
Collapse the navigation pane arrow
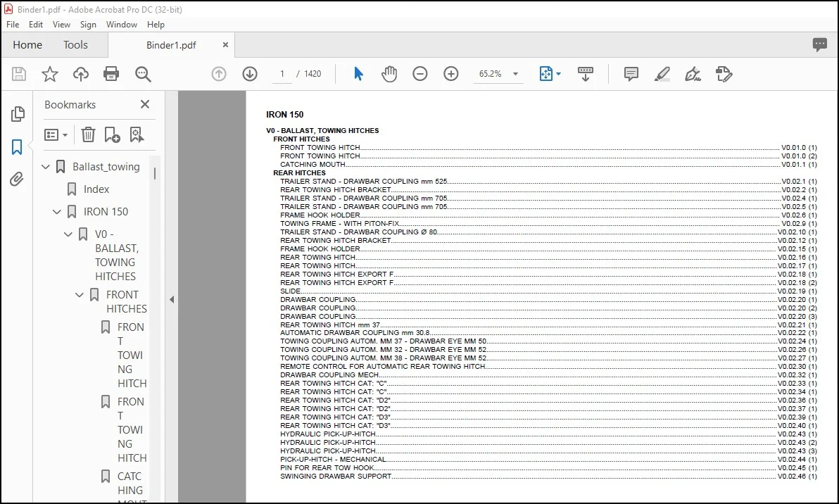pyautogui.click(x=172, y=300)
